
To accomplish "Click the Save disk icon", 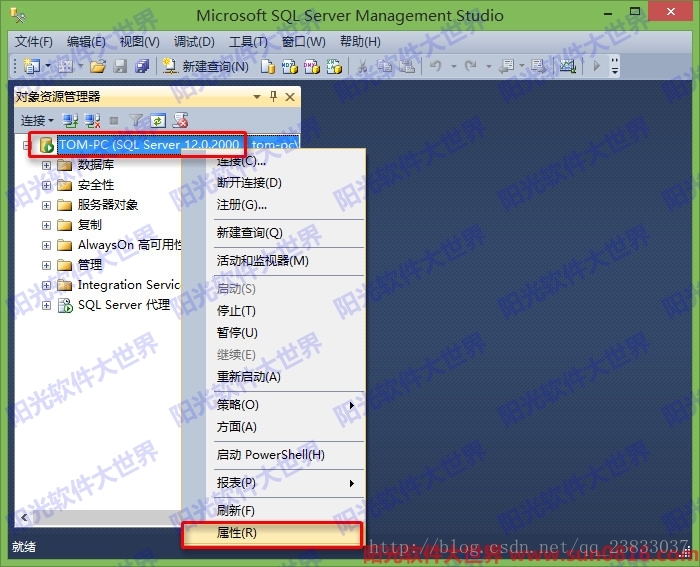I will (120, 67).
